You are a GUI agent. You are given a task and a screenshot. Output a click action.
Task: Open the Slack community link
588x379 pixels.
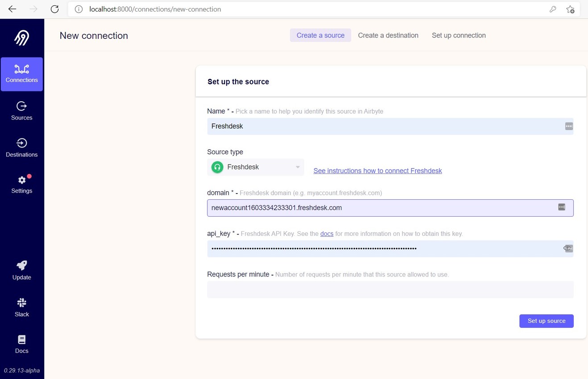click(x=21, y=307)
